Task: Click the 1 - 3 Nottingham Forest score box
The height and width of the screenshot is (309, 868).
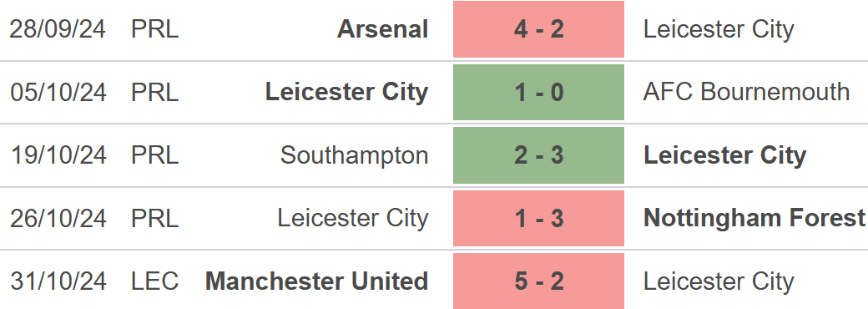Action: pyautogui.click(x=538, y=218)
